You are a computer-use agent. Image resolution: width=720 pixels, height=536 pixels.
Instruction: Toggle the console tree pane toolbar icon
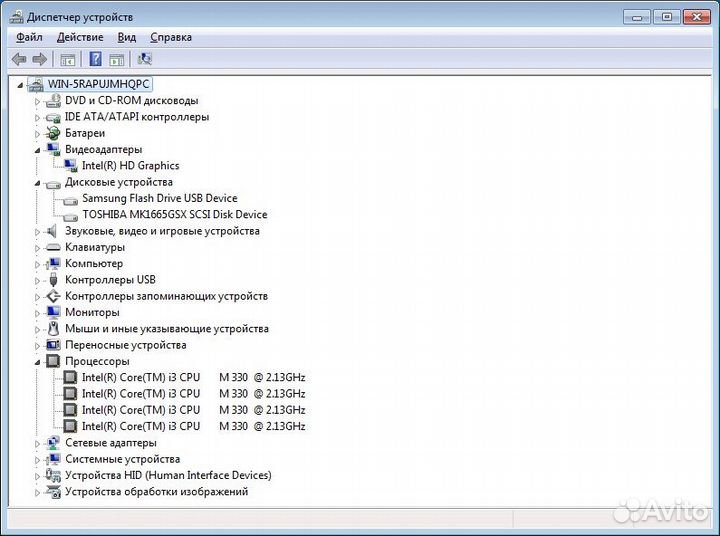[x=68, y=59]
